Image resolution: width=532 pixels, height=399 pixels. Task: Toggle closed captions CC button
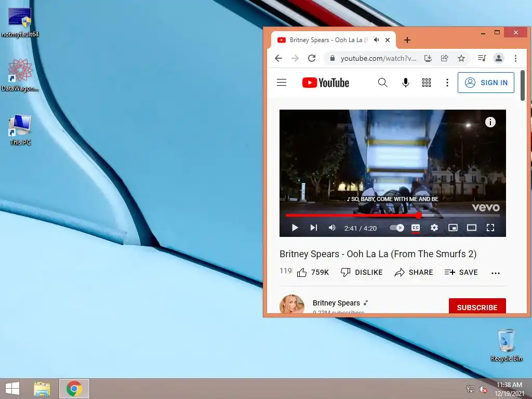(x=416, y=228)
